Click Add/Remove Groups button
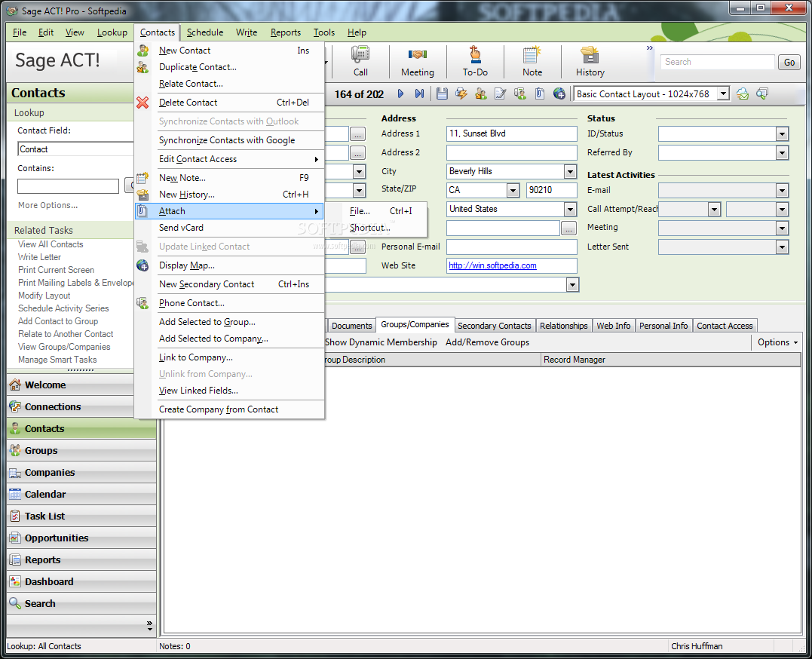Viewport: 812px width, 659px height. tap(487, 342)
